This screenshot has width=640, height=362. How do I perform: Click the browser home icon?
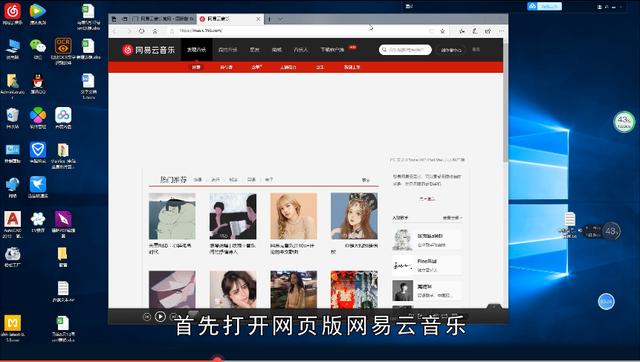click(x=155, y=31)
